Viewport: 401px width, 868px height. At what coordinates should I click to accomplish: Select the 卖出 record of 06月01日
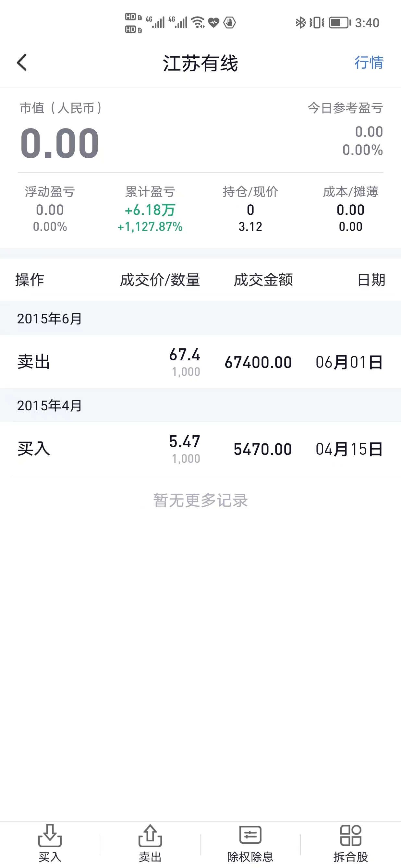(200, 362)
